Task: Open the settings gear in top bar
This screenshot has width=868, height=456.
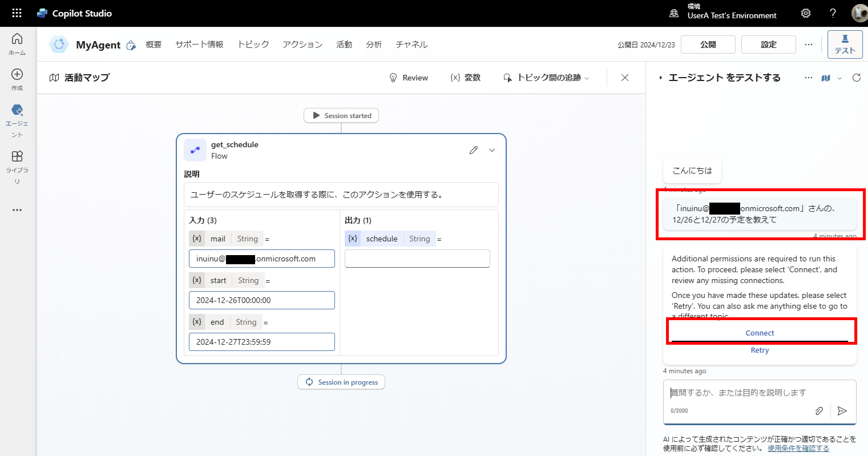Action: (805, 13)
